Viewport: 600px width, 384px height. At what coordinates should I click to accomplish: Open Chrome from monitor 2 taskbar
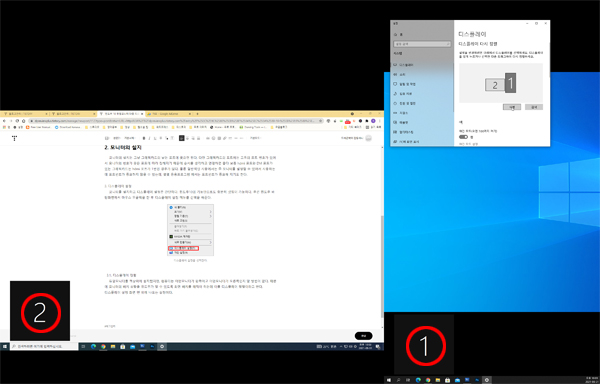[x=103, y=347]
